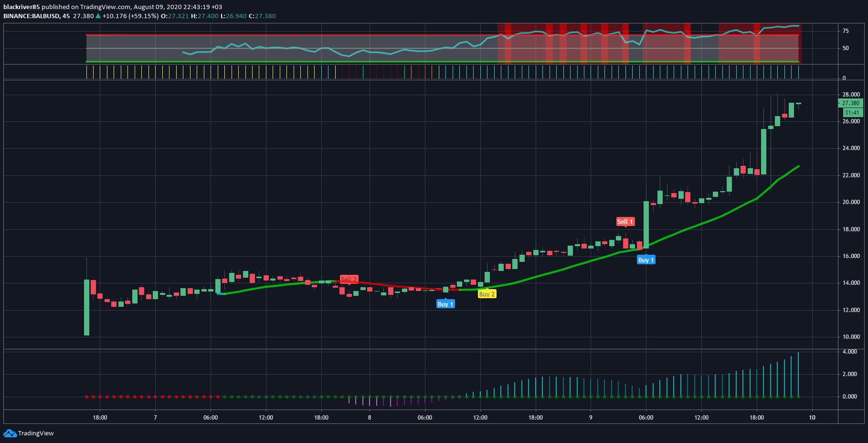Click the Buy 1 label under Sell 1
This screenshot has height=443, width=868.
646,260
